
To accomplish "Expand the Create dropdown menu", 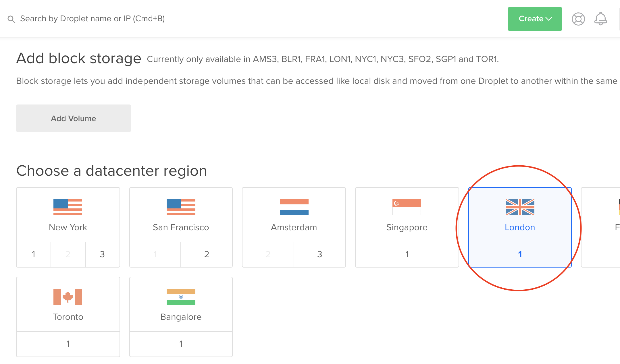I will 535,19.
